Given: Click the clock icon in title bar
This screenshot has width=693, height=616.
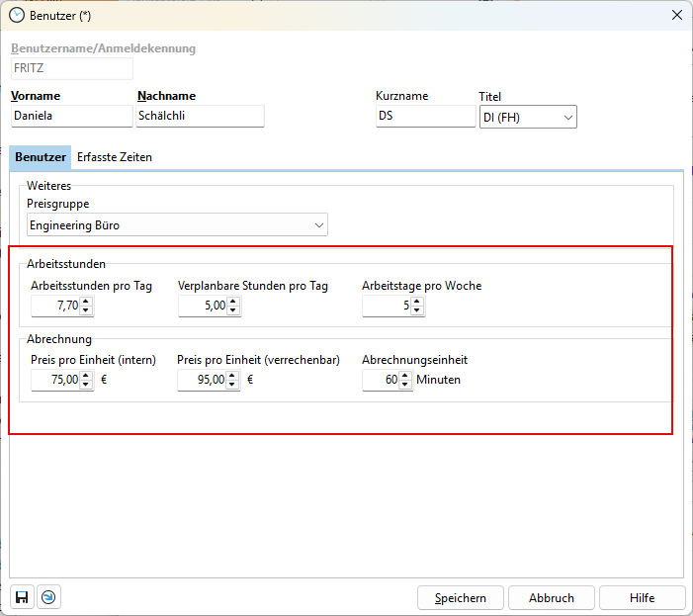Looking at the screenshot, I should [16, 15].
